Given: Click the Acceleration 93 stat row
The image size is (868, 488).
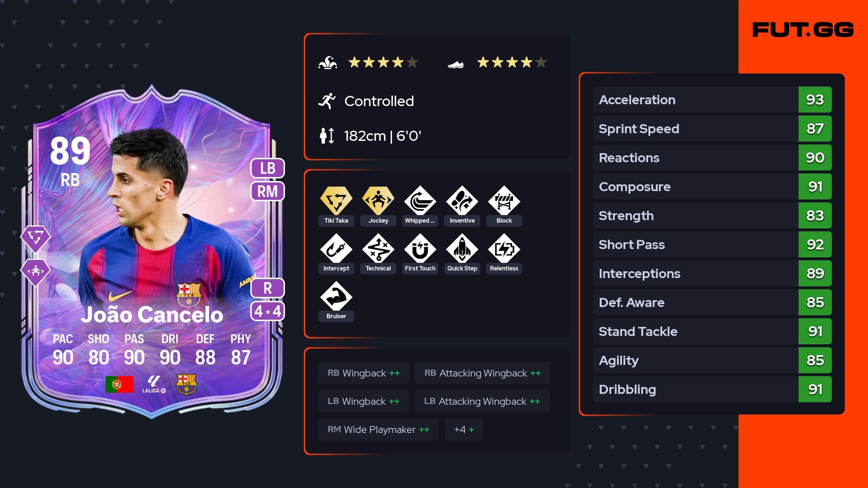Looking at the screenshot, I should pyautogui.click(x=712, y=100).
